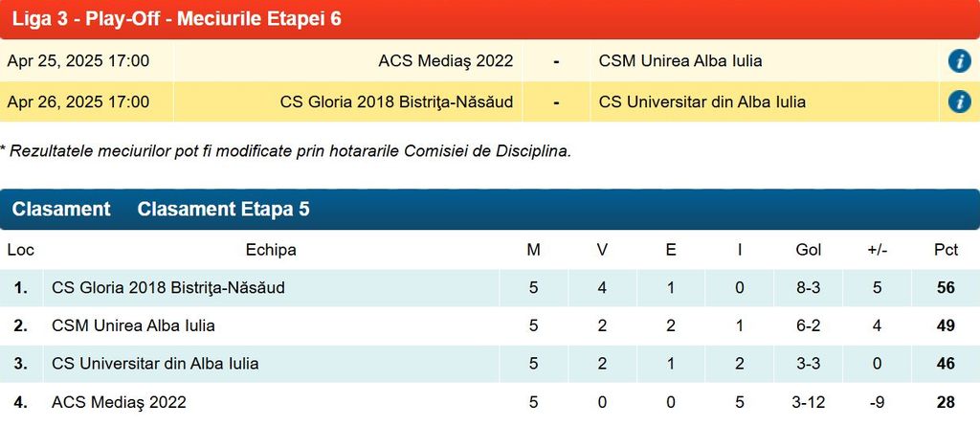Viewport: 980px width, 426px height.
Task: Click ACS Mediaş 2022 in fixtures
Action: (445, 61)
